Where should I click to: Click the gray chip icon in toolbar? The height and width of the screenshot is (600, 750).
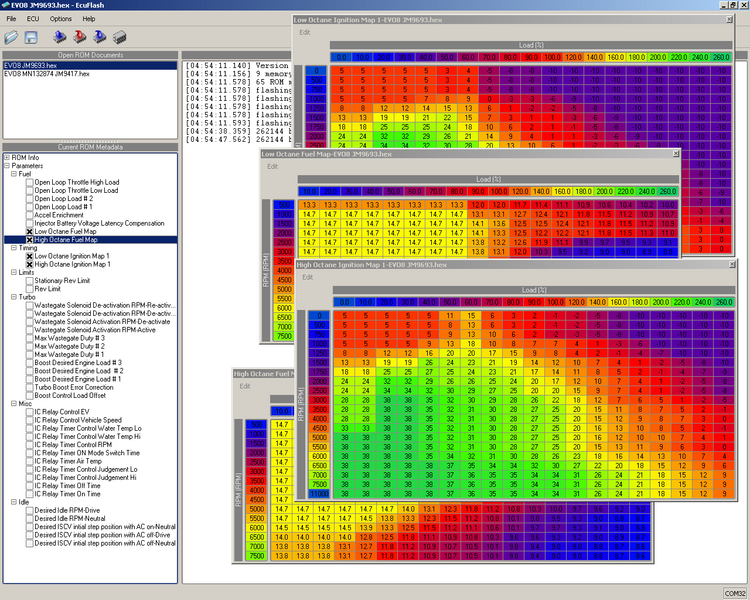(121, 37)
